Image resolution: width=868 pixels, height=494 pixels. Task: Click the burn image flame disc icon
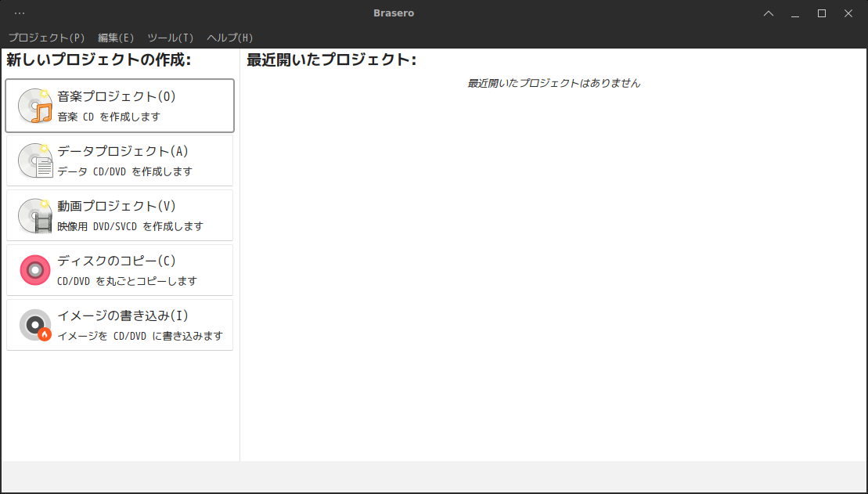tap(35, 325)
